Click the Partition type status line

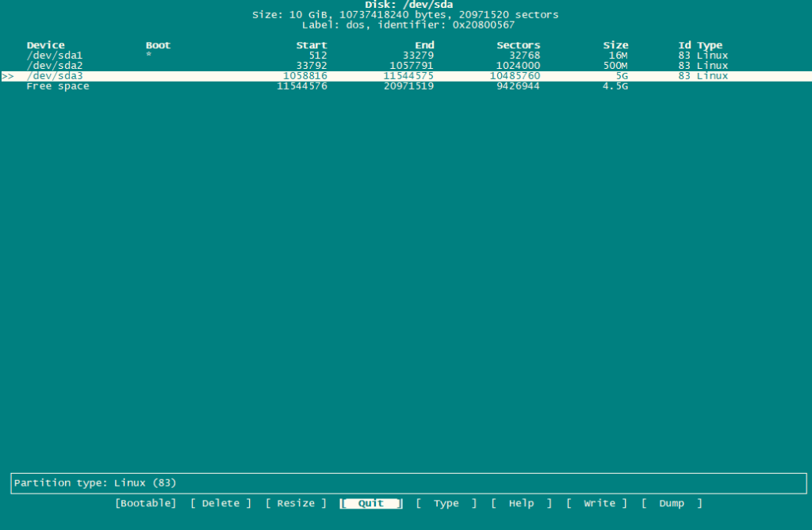pyautogui.click(x=95, y=482)
